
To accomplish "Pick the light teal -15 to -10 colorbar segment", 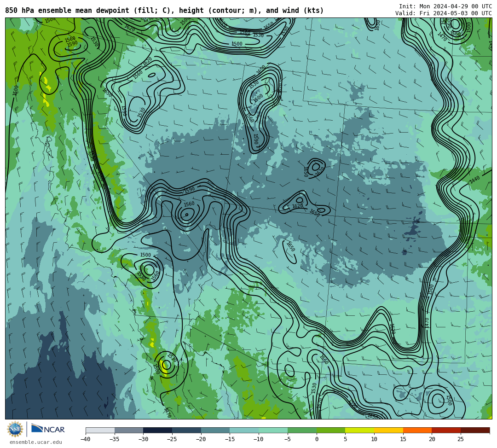I will tap(244, 430).
